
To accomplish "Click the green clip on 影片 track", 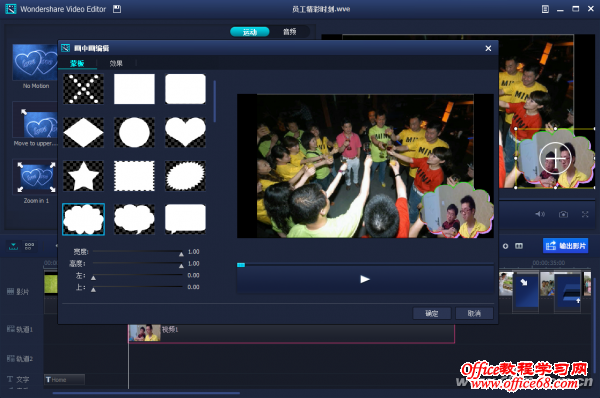I will (x=51, y=284).
